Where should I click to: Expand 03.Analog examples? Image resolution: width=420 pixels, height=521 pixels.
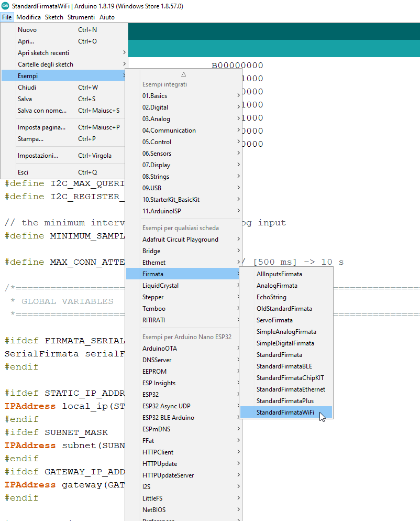coord(184,119)
